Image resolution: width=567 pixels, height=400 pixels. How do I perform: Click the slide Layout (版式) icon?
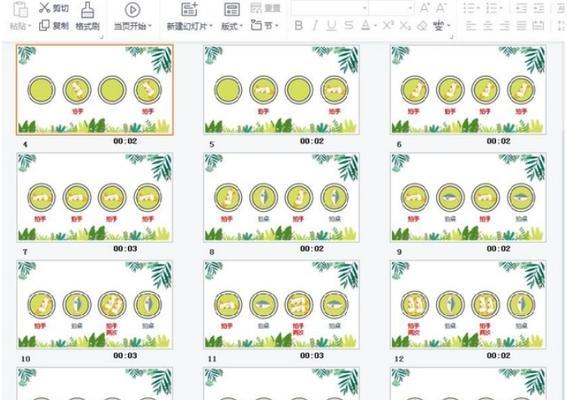(x=232, y=10)
